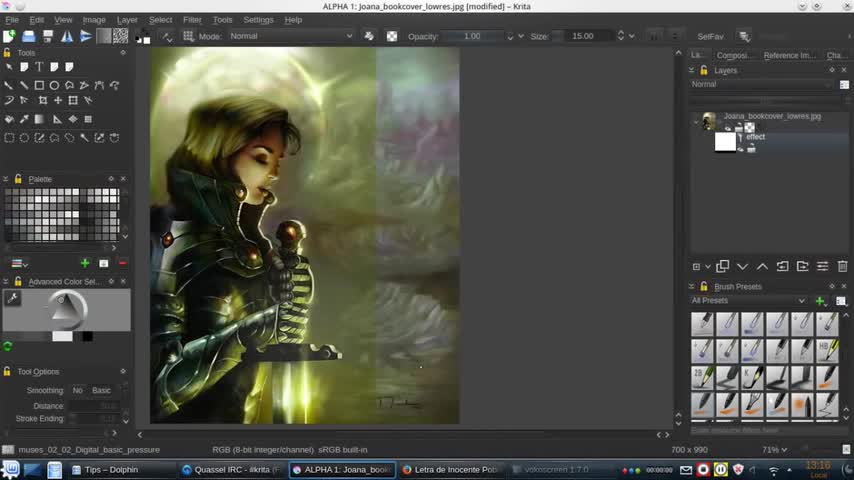Select the Ellipse tool
Screen dimensions: 854x480
pos(54,86)
